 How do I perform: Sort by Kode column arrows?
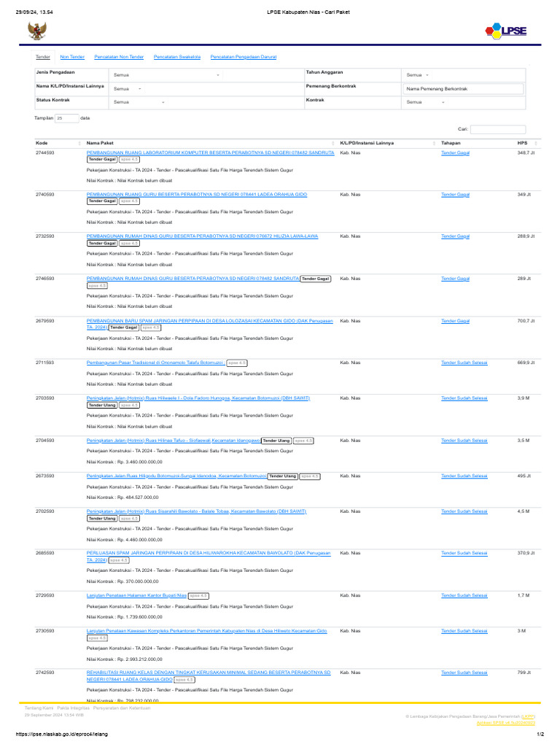pos(79,144)
